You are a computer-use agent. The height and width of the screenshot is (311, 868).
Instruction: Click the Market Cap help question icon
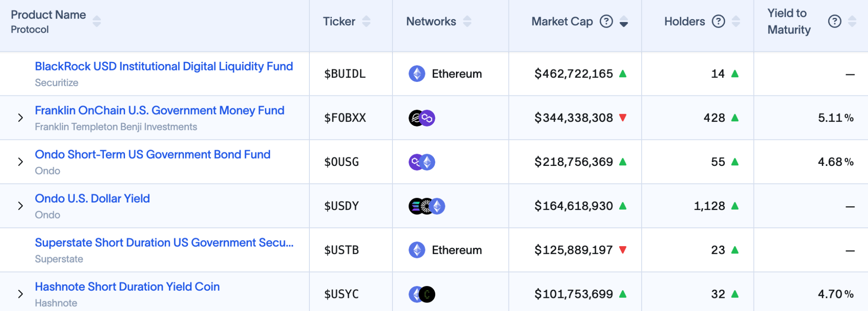tap(606, 21)
